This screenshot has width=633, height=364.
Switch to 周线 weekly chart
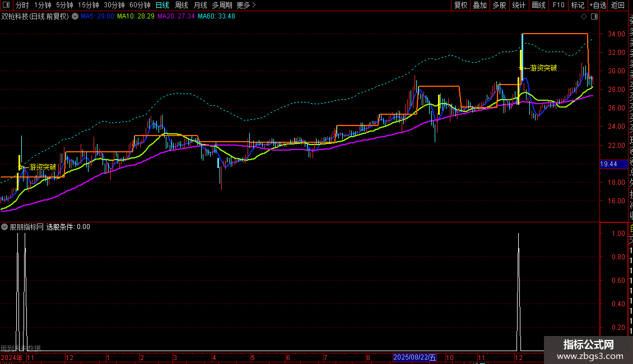pos(181,5)
